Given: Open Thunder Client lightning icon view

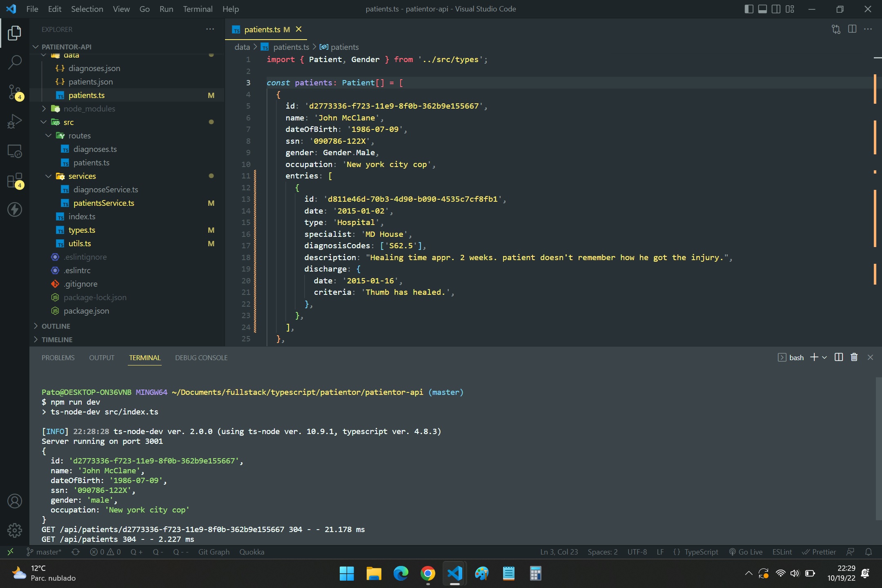Looking at the screenshot, I should pos(15,209).
